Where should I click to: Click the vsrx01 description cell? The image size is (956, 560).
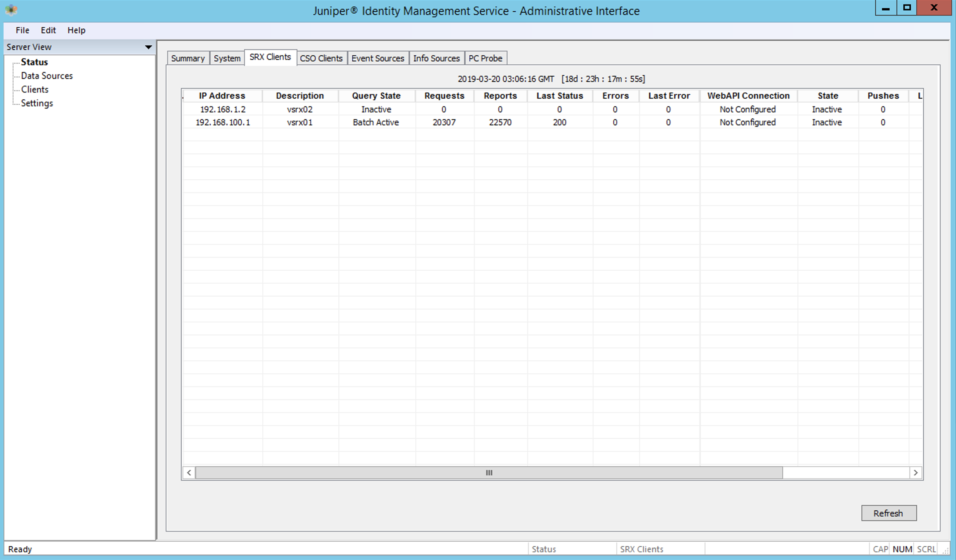pyautogui.click(x=300, y=123)
